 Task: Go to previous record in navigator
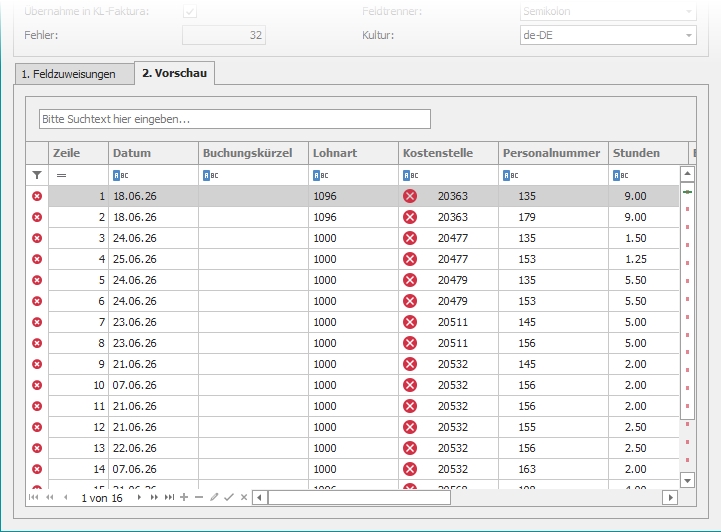(x=66, y=497)
